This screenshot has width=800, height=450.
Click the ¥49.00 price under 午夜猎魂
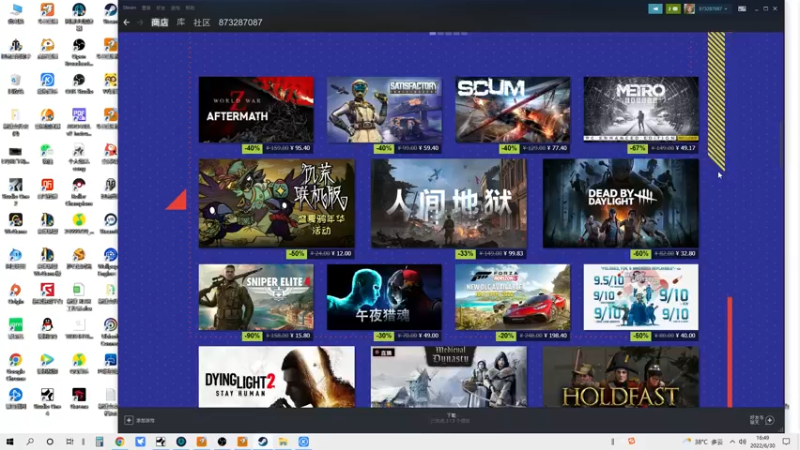point(428,336)
